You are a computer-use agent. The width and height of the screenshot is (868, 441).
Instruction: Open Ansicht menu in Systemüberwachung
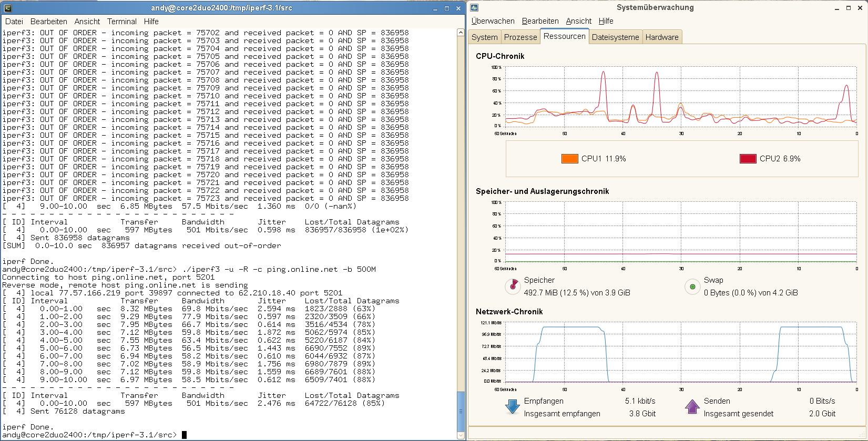point(579,21)
